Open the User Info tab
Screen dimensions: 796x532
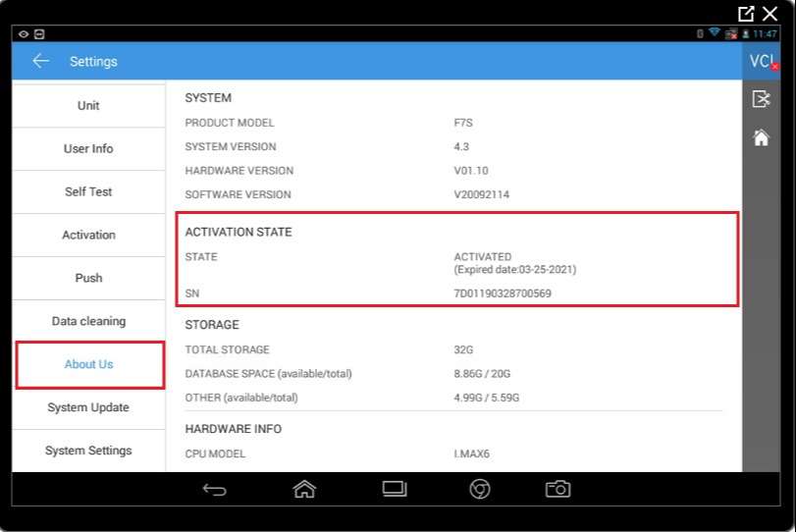tap(88, 149)
